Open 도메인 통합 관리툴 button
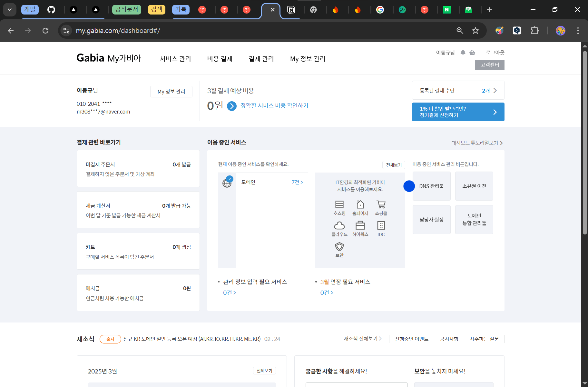Viewport: 588px width, 387px height. 474,220
